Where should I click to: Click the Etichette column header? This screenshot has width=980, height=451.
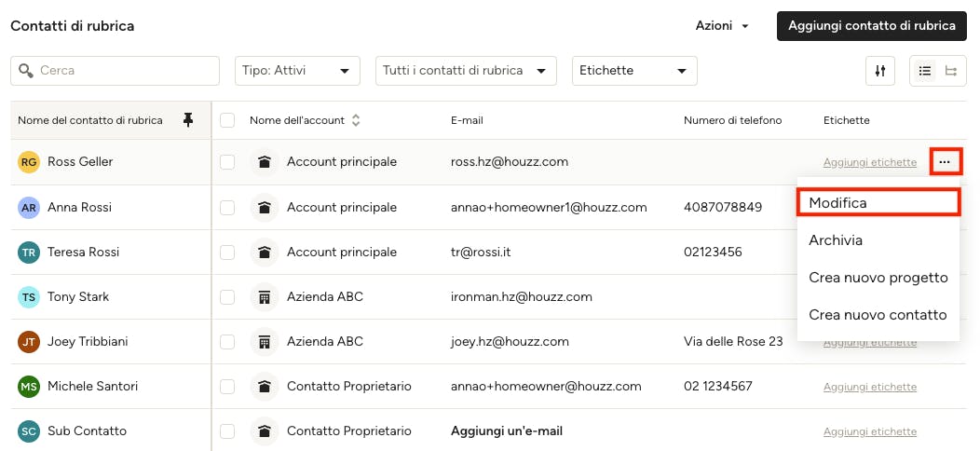tap(846, 120)
